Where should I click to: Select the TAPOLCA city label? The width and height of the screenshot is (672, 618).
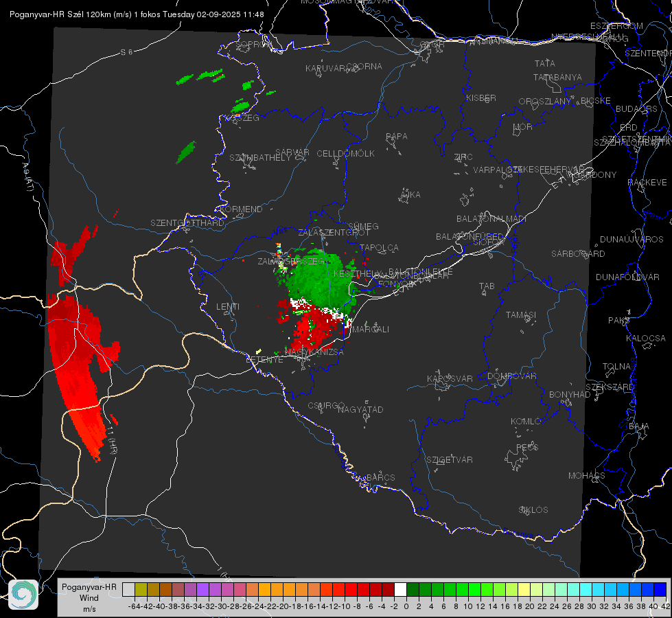tap(379, 248)
